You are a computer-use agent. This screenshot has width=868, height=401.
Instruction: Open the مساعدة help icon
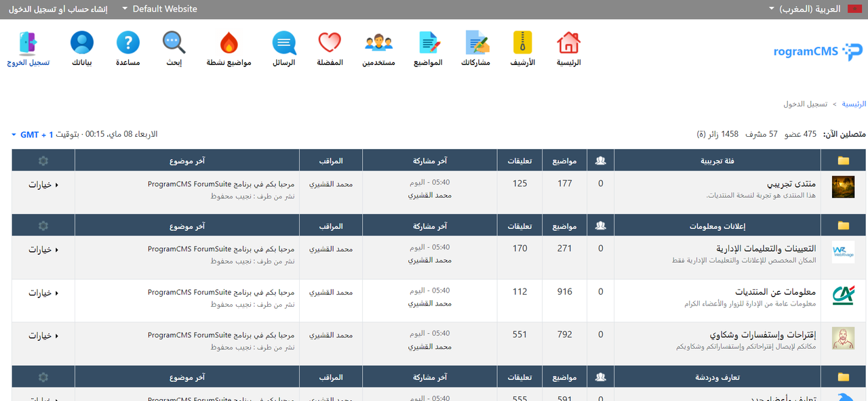128,43
